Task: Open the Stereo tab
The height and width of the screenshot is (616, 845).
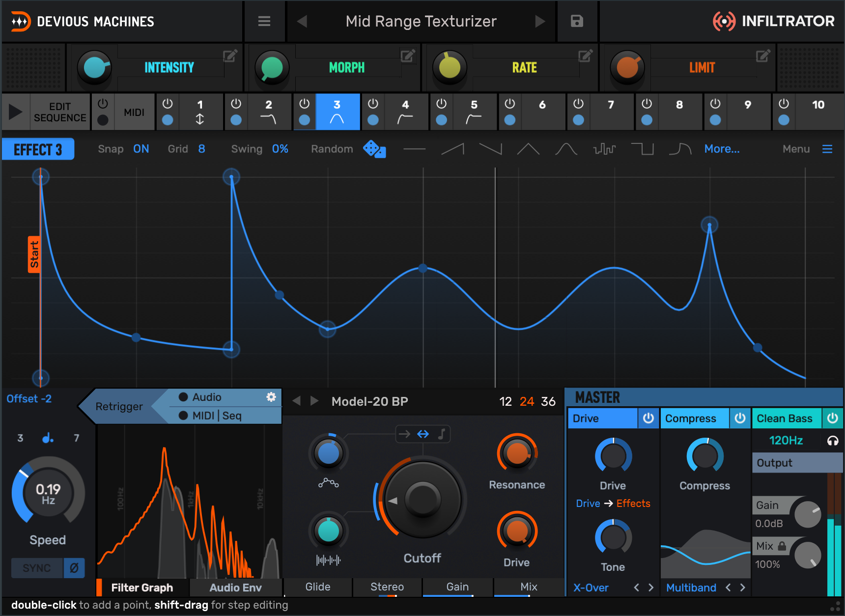Action: tap(387, 587)
